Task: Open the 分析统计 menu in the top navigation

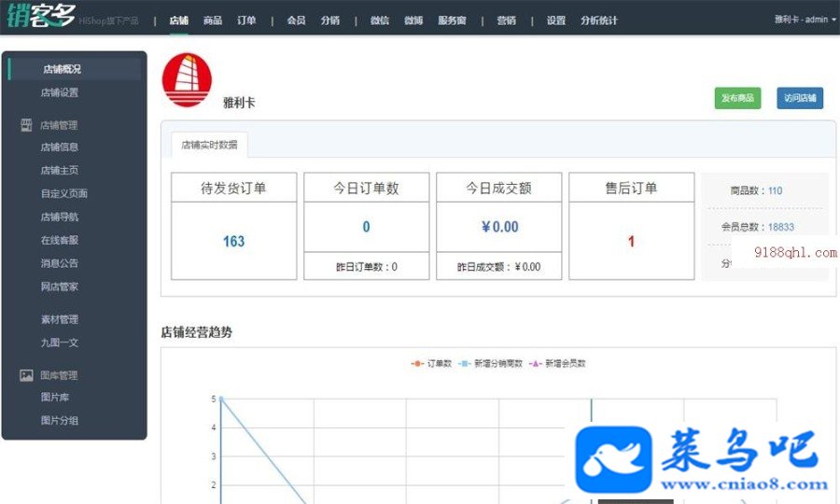Action: pyautogui.click(x=599, y=21)
